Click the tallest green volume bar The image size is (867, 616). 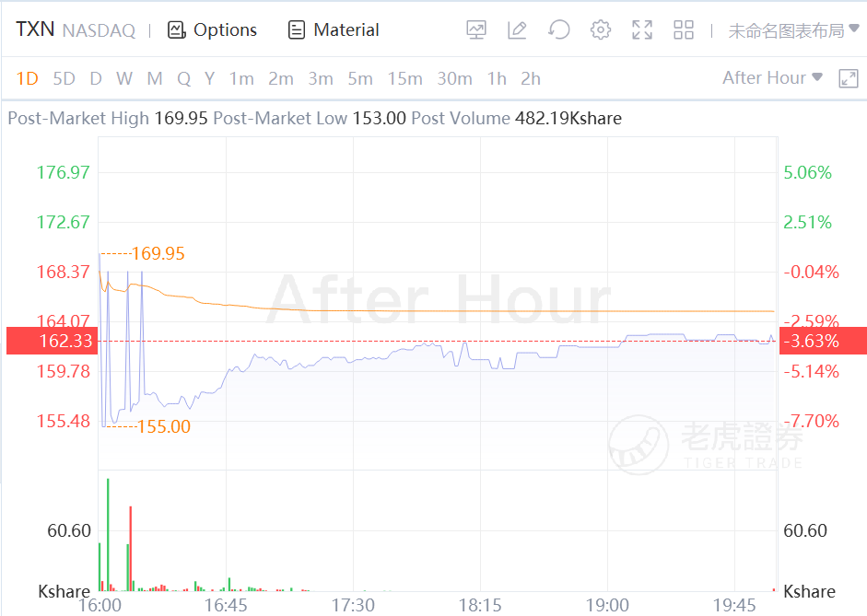(x=108, y=534)
